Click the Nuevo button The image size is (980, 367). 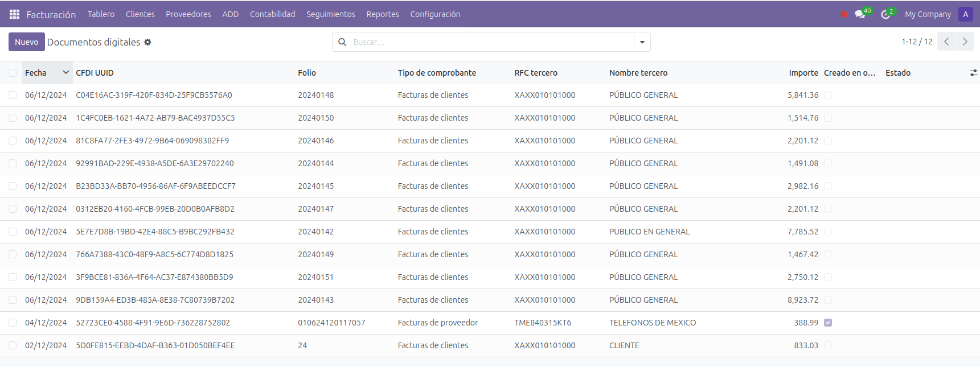pos(26,42)
